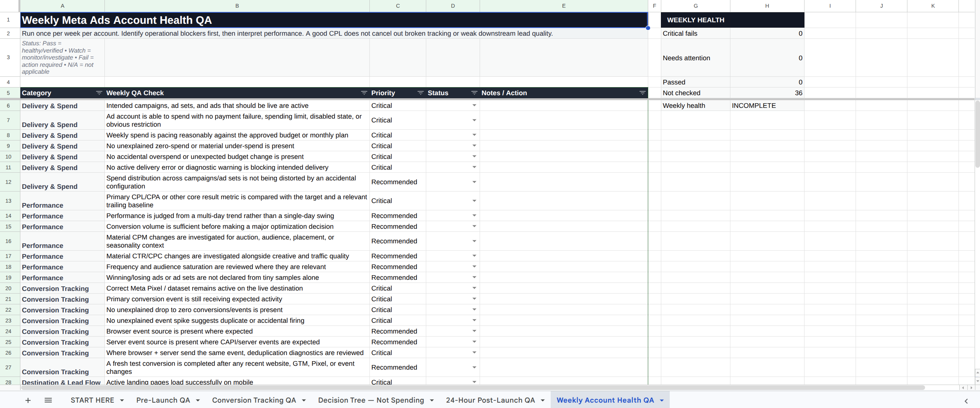Viewport: 980px width, 408px height.
Task: Select Recommended priority for 'Server event source' row
Action: [398, 342]
